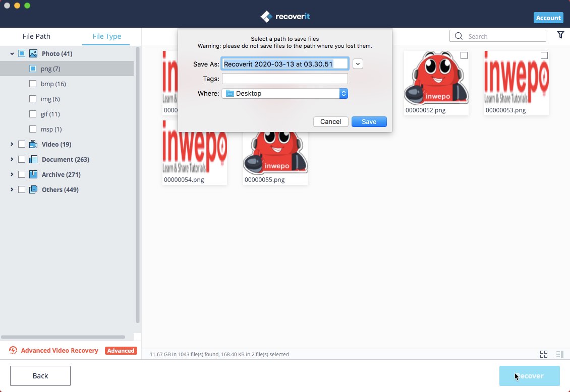Open the 00000054.png thumbnail
Viewport: 570px width, 392px height.
click(x=195, y=153)
